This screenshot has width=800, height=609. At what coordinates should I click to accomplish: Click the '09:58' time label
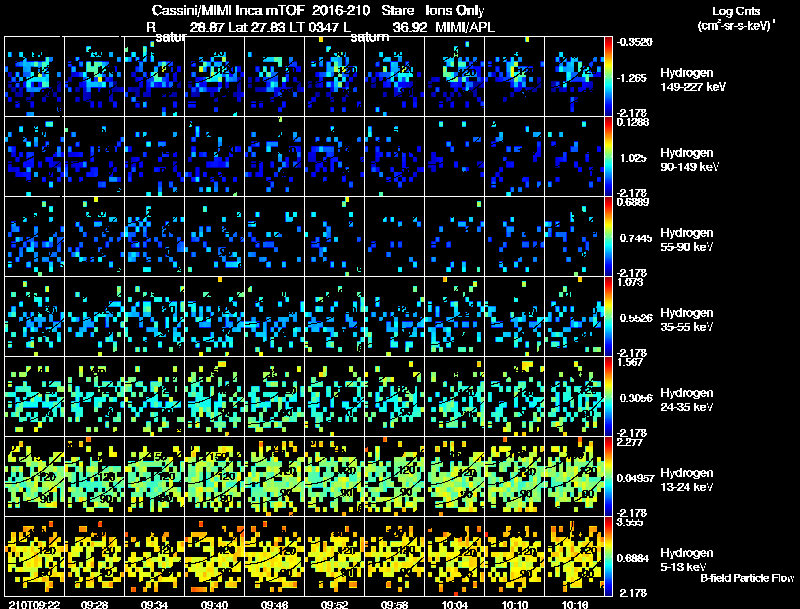coord(394,604)
